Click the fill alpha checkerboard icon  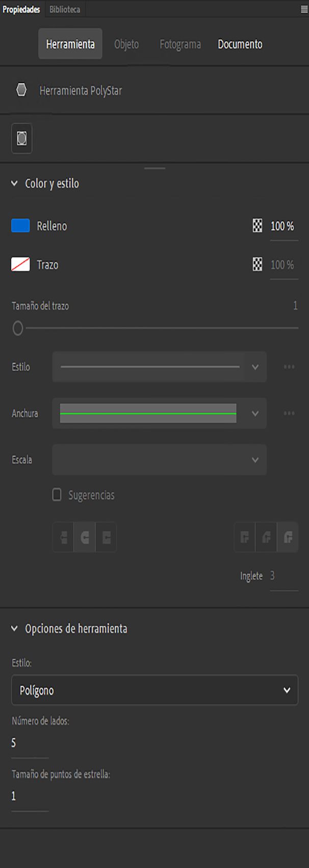tap(257, 226)
